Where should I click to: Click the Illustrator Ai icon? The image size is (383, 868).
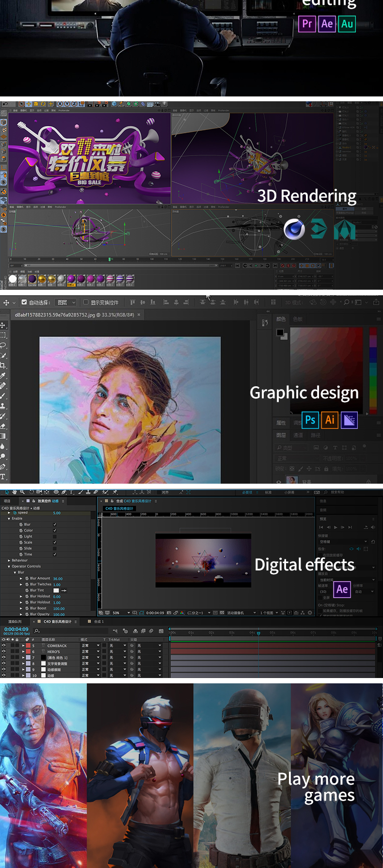(x=330, y=420)
